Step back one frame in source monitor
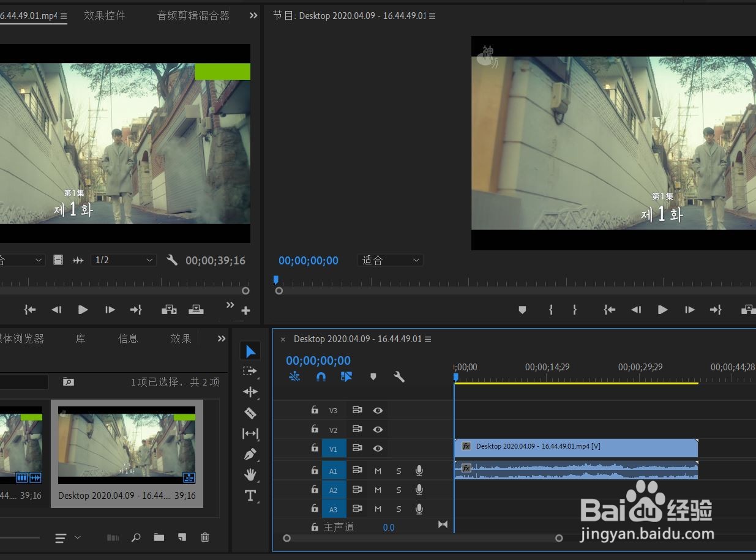 point(56,310)
